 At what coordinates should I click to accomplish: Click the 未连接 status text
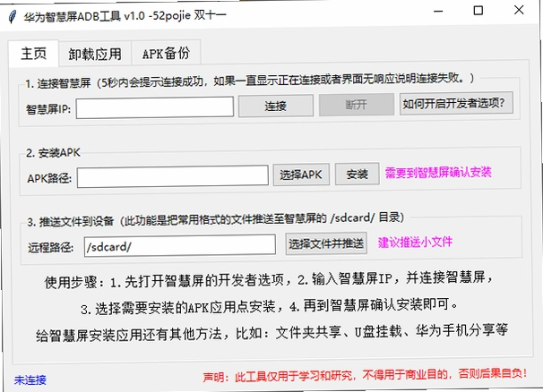tap(30, 379)
